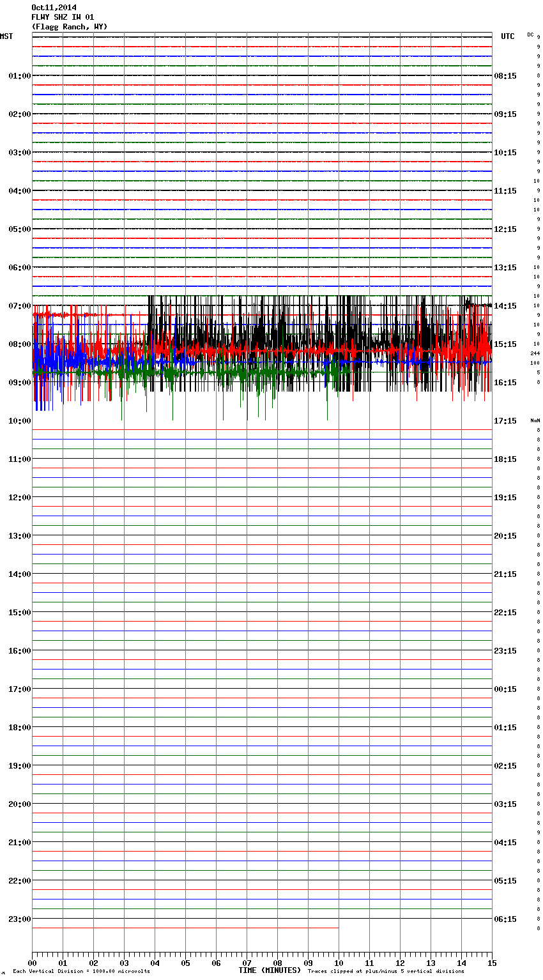Select the '18:00' MST time label

pyautogui.click(x=20, y=728)
